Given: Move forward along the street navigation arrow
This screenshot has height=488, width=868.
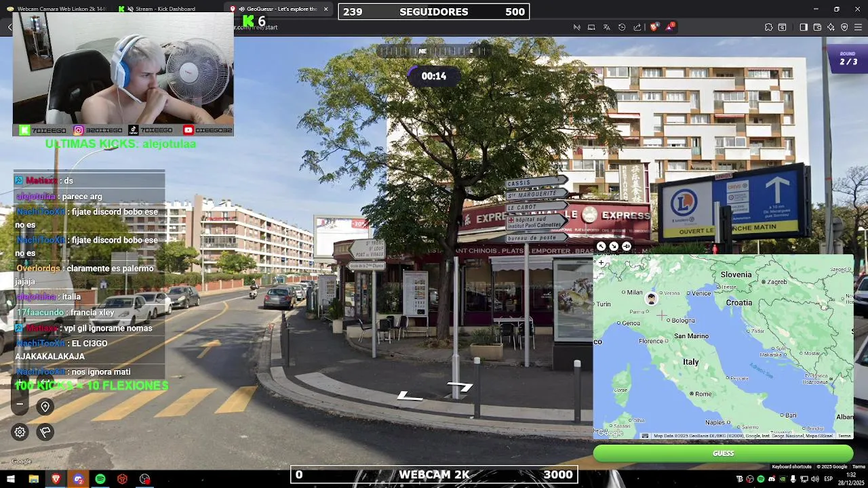Looking at the screenshot, I should [x=460, y=386].
